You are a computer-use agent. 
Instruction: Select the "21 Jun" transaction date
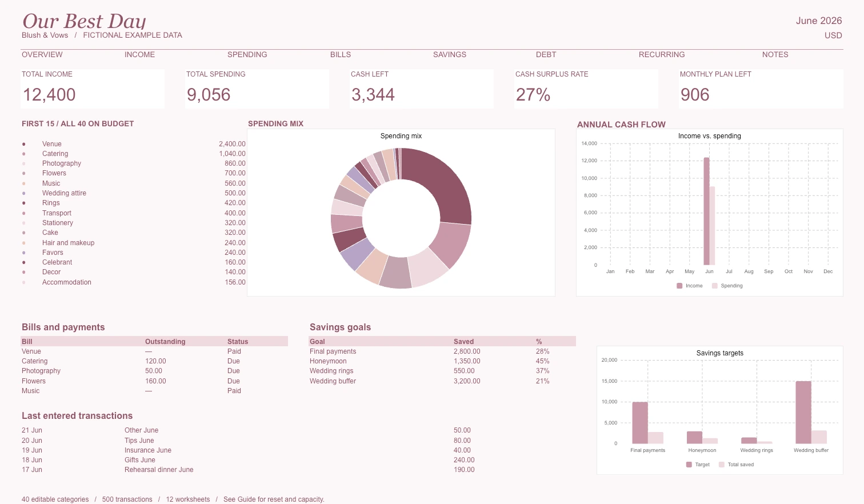[32, 430]
